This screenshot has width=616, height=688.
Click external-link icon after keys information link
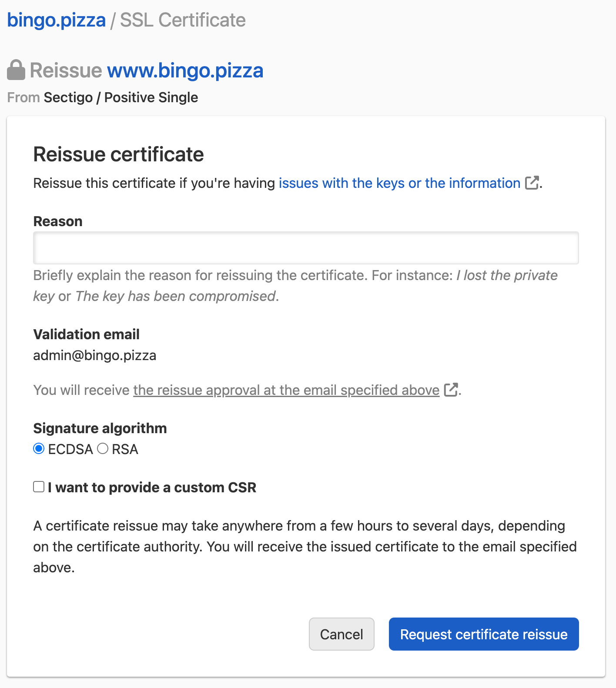532,183
